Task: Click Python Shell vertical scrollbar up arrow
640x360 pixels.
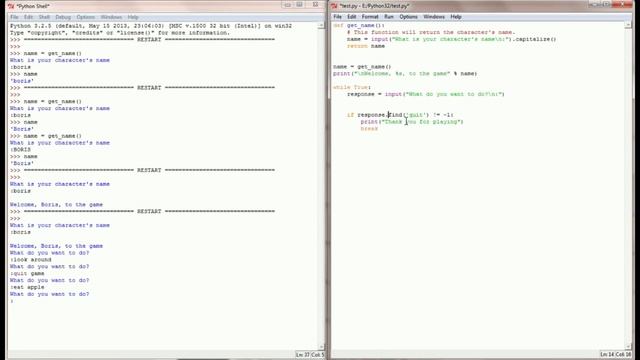Action: (321, 26)
